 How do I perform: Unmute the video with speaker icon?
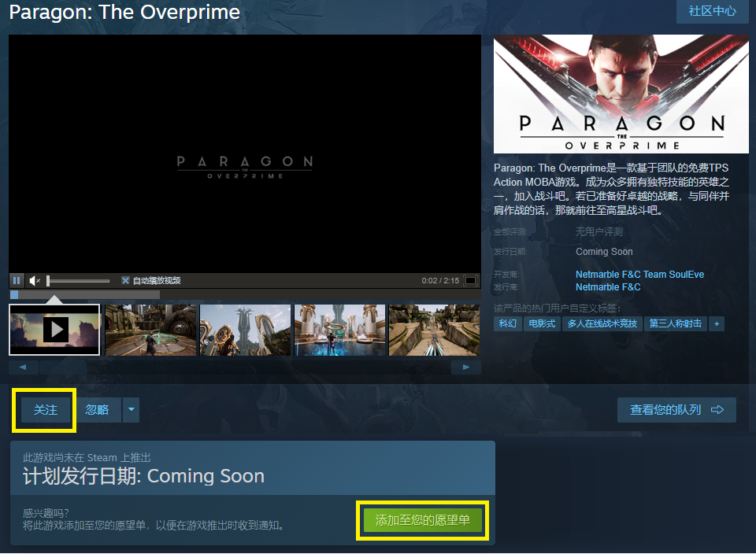(x=35, y=280)
